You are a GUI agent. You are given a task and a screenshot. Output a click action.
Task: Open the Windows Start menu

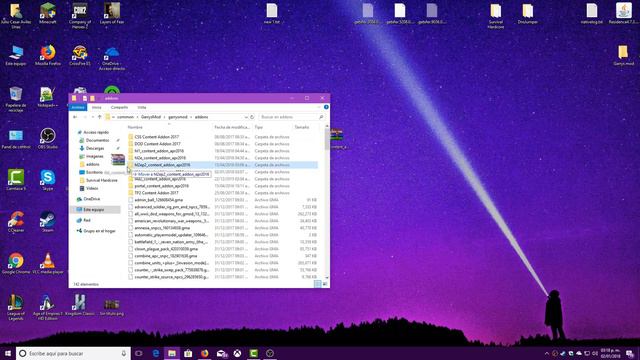pos(8,353)
